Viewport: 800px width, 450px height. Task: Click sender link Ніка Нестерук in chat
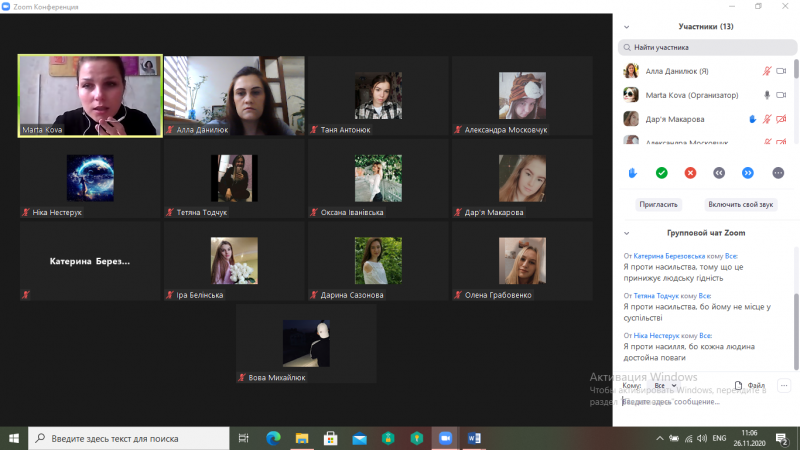click(656, 336)
